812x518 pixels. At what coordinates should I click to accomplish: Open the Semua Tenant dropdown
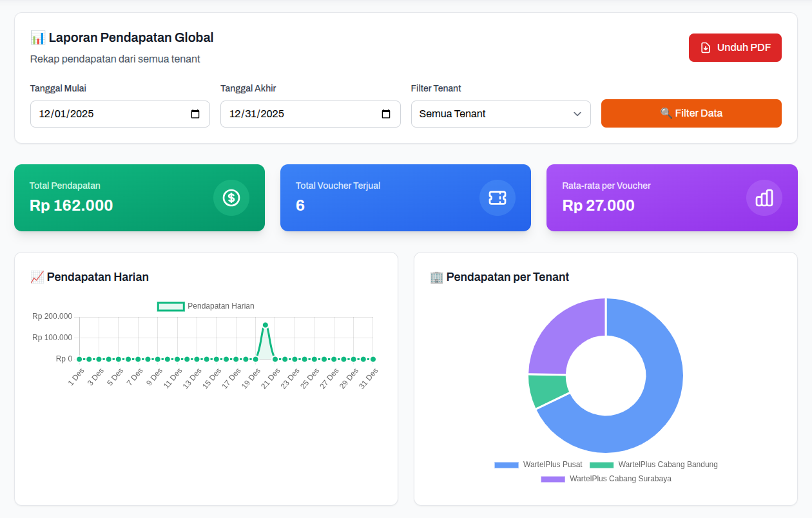[x=501, y=113]
